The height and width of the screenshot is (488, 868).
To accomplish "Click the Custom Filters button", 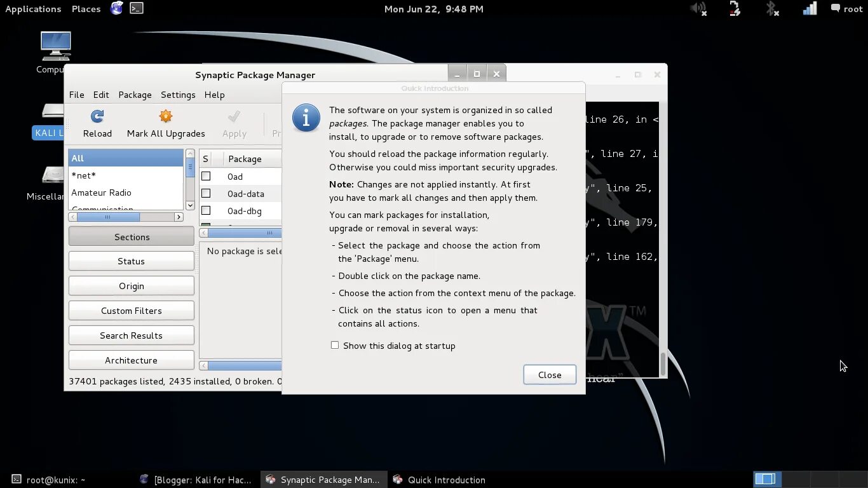I will (132, 311).
